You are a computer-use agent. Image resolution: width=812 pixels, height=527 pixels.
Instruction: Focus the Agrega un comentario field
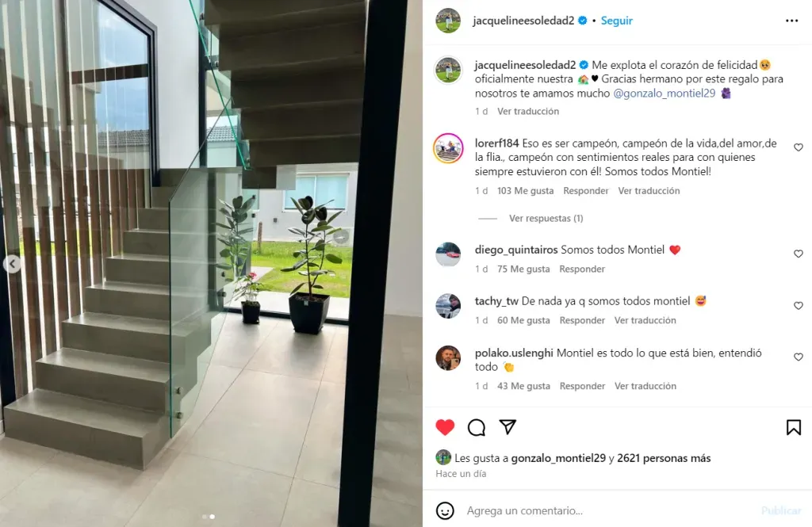tap(611, 510)
